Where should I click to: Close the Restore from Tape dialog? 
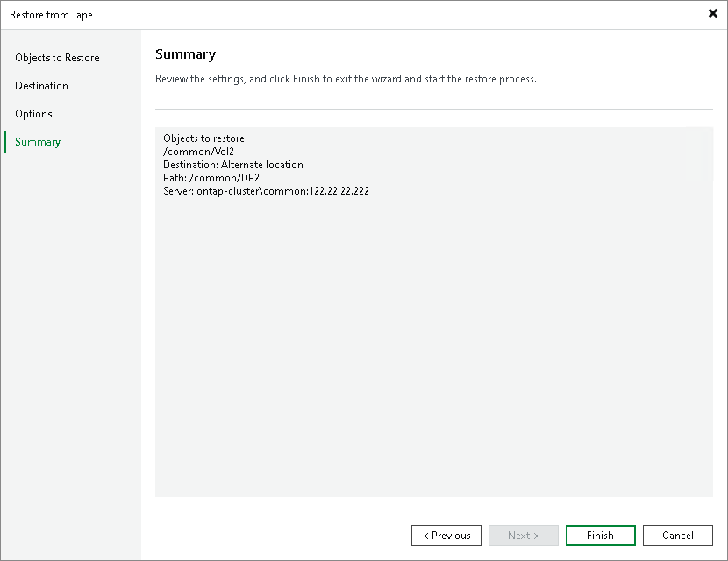713,13
